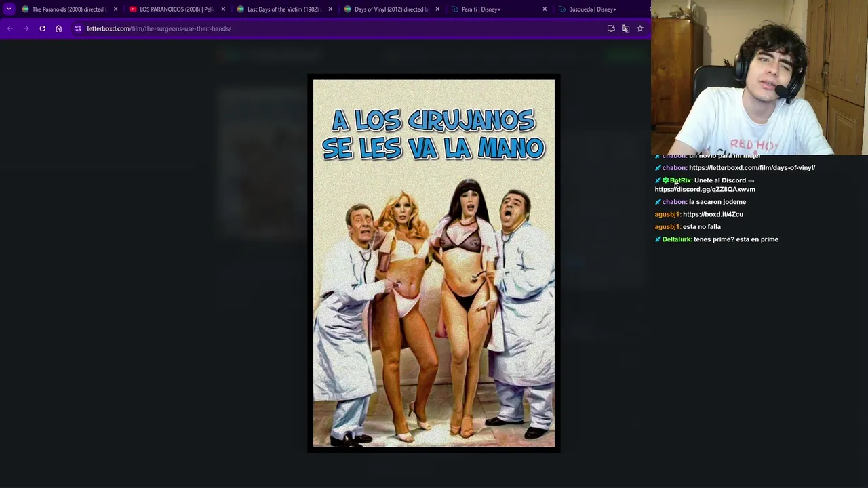
Task: Close the Para ti Disney+ tab
Action: click(x=545, y=9)
